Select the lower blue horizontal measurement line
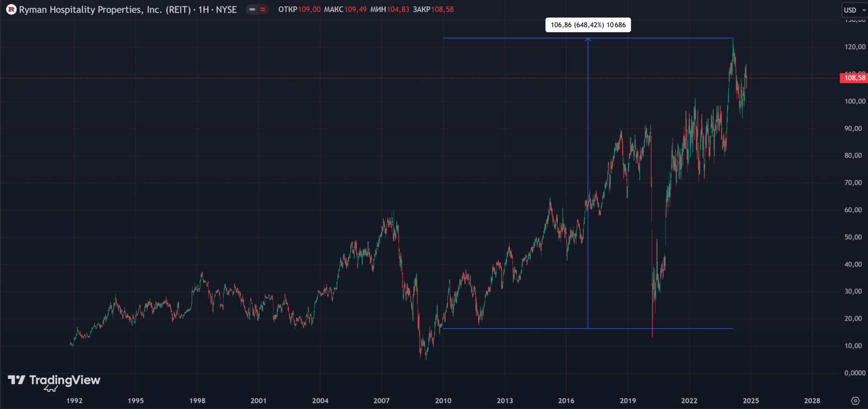The image size is (868, 409). (509, 329)
